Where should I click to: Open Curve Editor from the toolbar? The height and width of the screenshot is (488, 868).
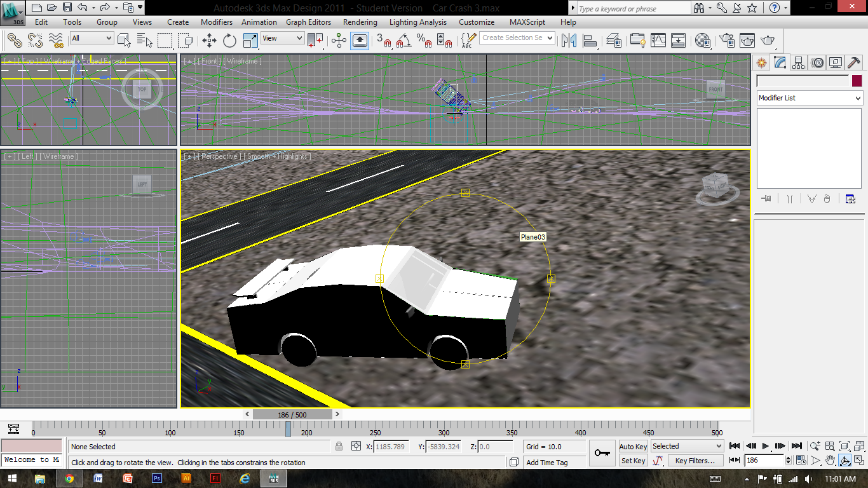pos(658,40)
